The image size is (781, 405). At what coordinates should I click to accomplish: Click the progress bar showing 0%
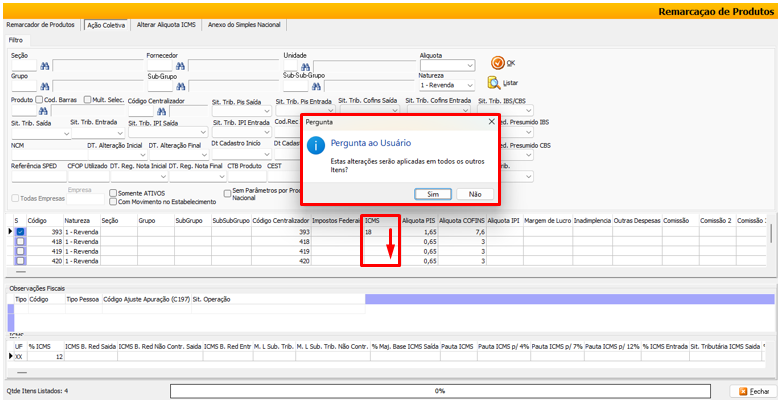440,391
